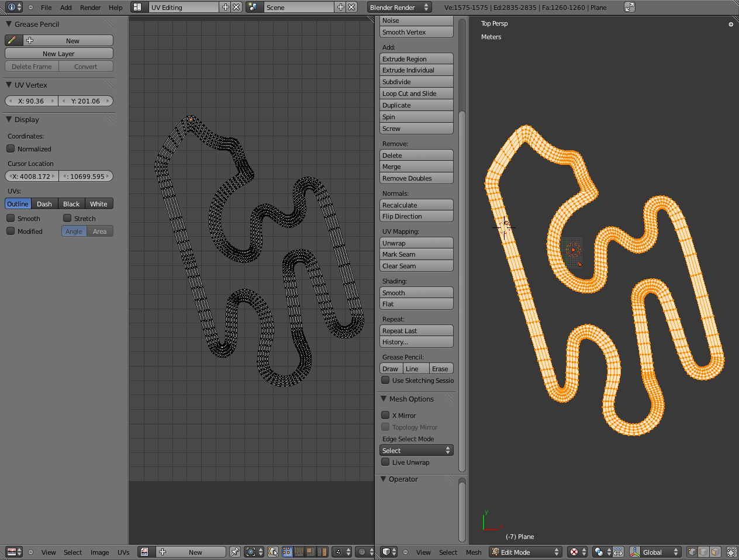
Task: Open the Info editor type selector
Action: [14, 7]
